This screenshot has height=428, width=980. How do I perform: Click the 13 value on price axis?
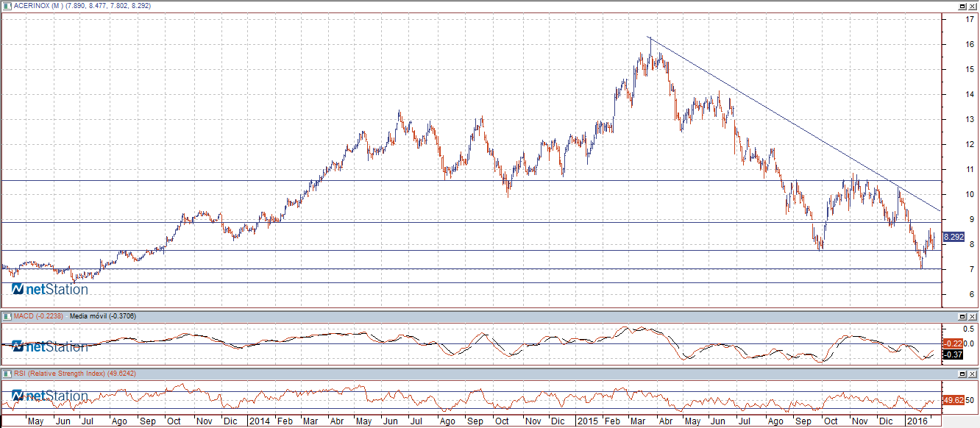click(970, 119)
